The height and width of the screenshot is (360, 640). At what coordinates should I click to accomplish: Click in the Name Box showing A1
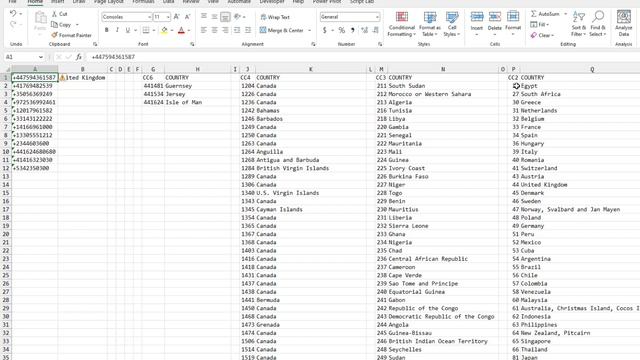pyautogui.click(x=20, y=57)
